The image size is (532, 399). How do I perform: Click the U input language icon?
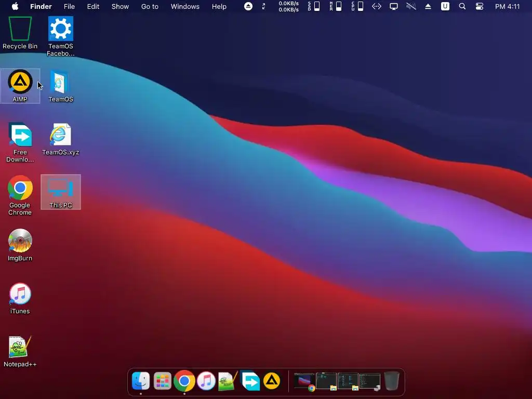pyautogui.click(x=445, y=6)
